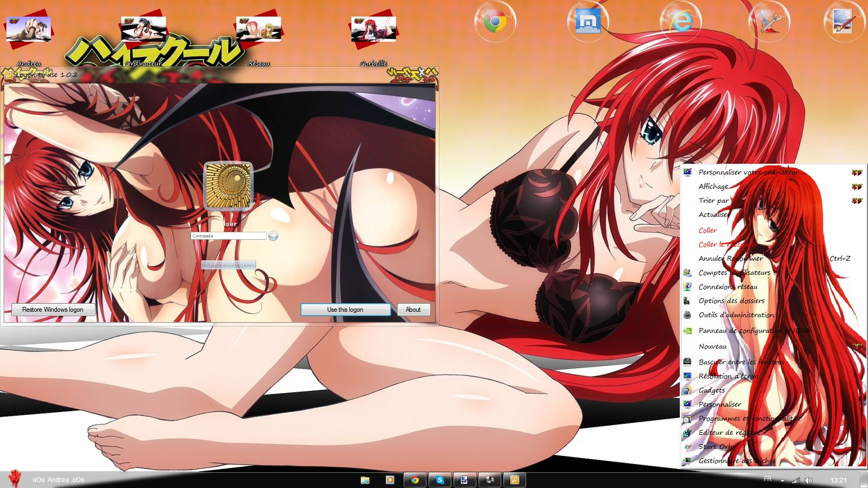This screenshot has height=488, width=868.
Task: Expand the Affichage submenu
Action: (x=773, y=187)
